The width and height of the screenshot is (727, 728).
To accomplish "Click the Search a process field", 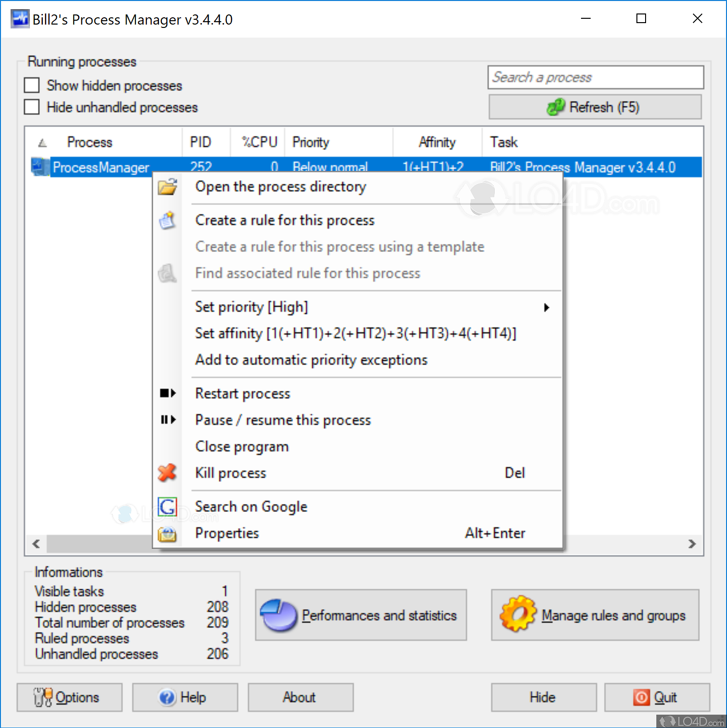I will click(595, 77).
